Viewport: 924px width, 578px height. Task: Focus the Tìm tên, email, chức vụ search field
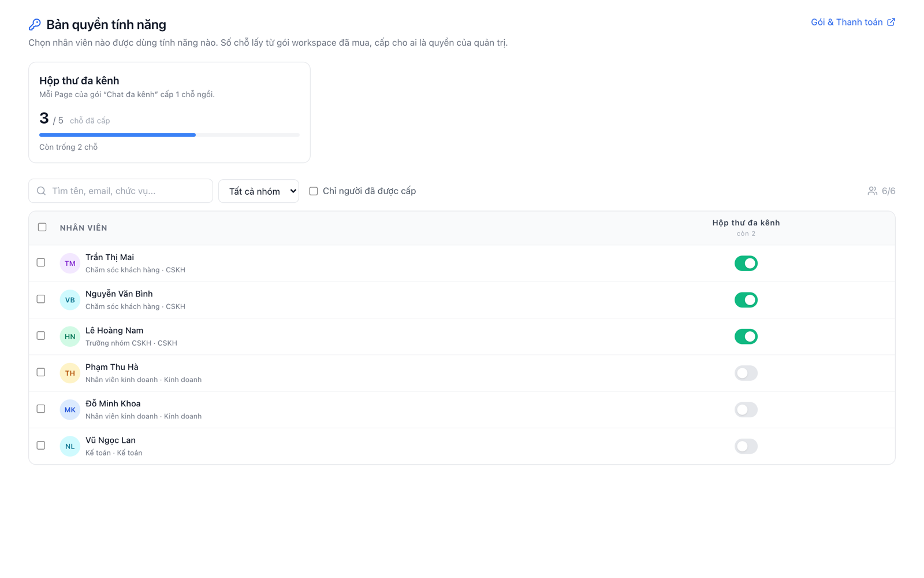click(121, 191)
